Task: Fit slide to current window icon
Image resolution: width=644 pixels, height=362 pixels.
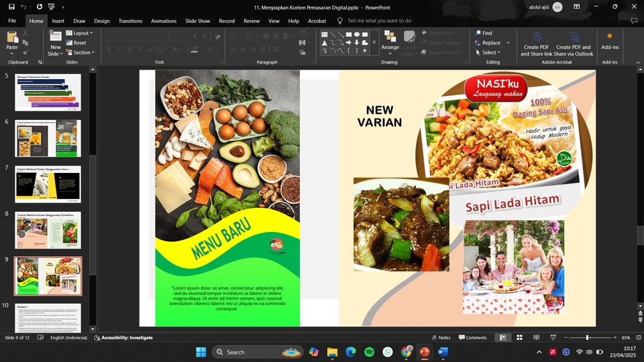Action: point(639,337)
